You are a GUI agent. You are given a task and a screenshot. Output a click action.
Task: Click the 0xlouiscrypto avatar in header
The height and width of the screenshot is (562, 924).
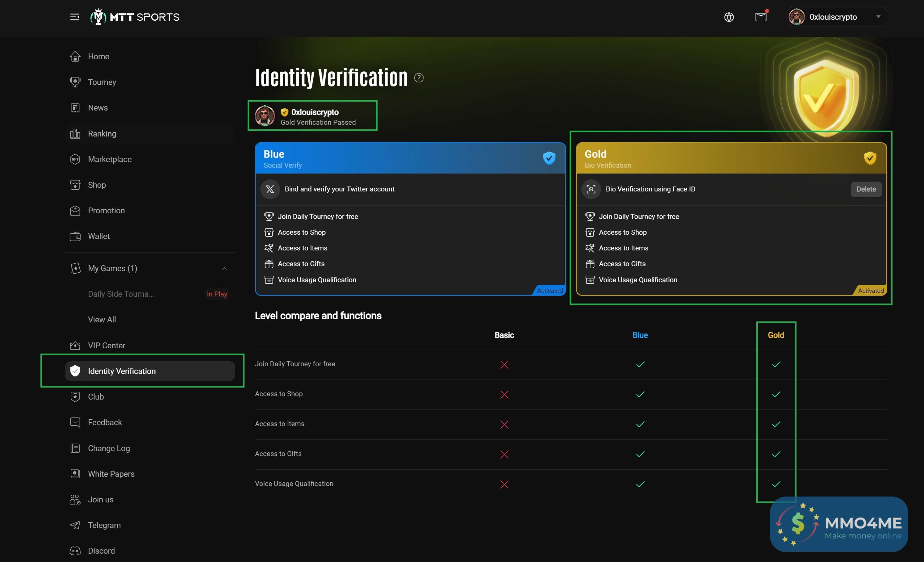(796, 17)
